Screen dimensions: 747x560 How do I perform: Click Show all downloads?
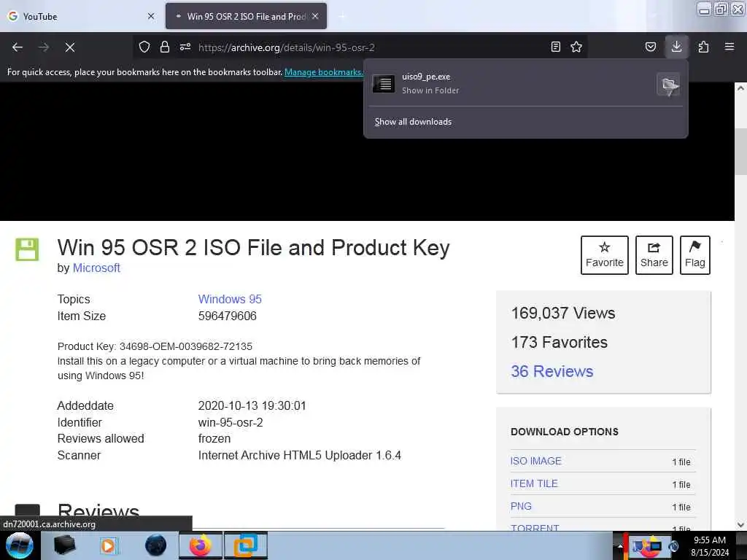pyautogui.click(x=413, y=122)
